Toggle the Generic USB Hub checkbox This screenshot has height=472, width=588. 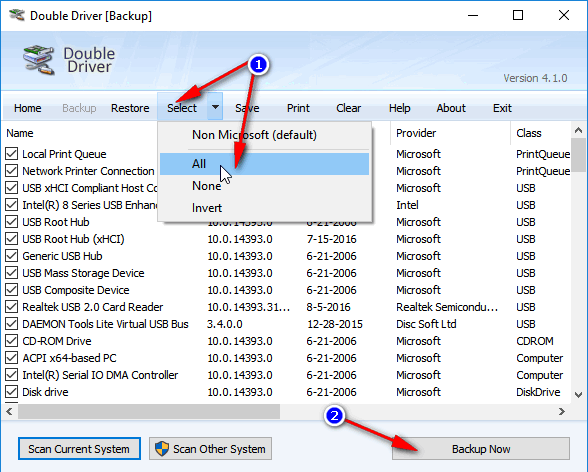pyautogui.click(x=11, y=256)
